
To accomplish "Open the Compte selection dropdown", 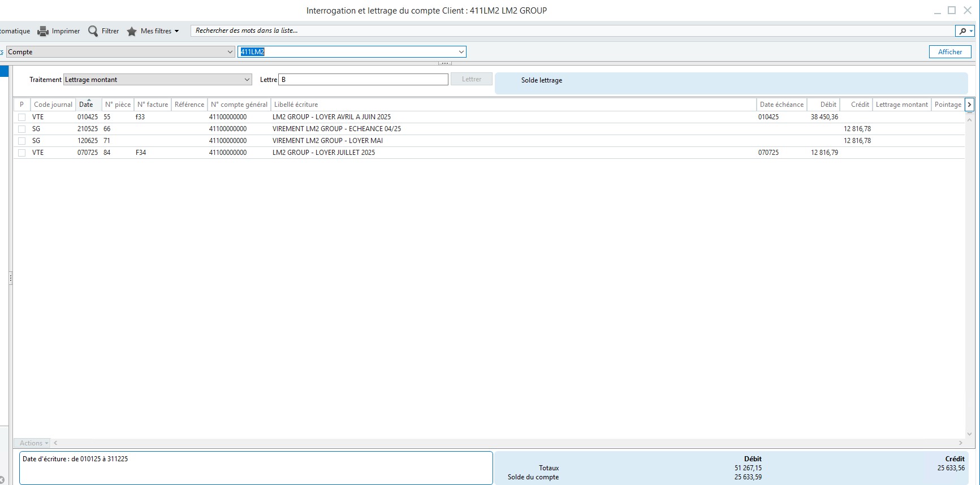I will [x=230, y=52].
